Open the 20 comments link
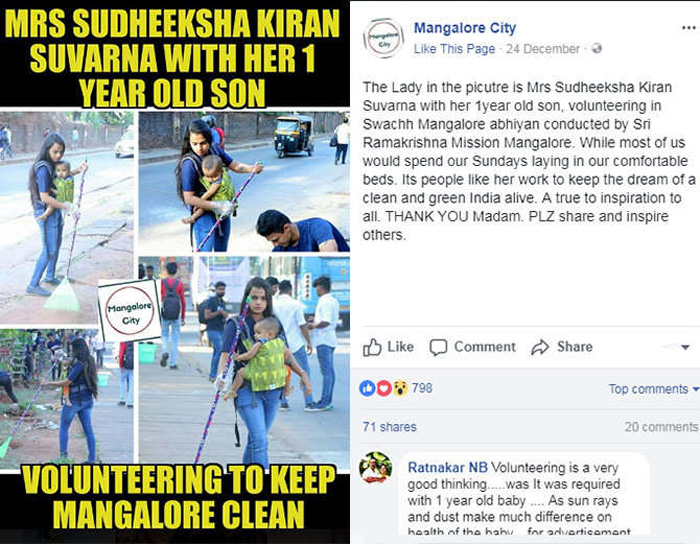 tap(661, 427)
